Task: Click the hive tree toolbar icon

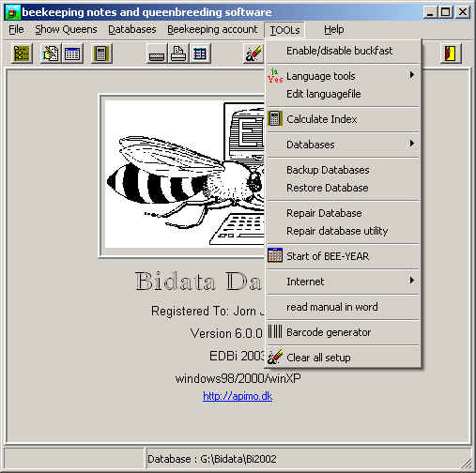Action: 22,53
